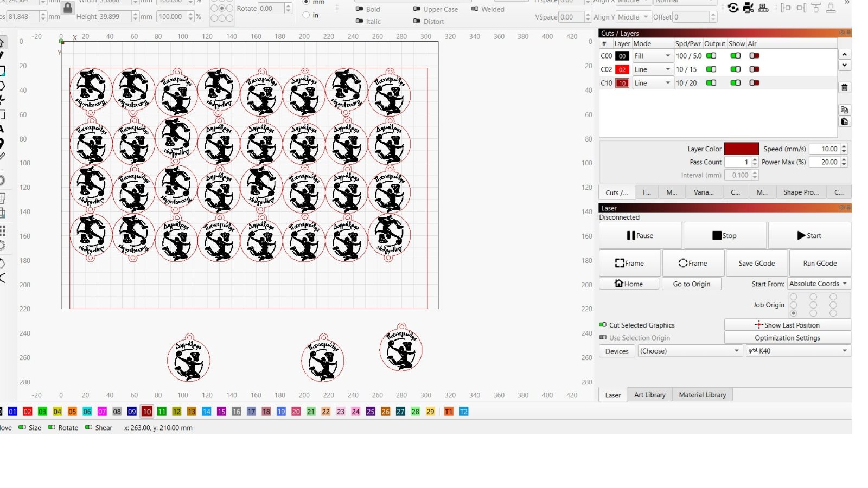Open the Start From dropdown
Image resolution: width=868 pixels, height=488 pixels.
point(819,284)
